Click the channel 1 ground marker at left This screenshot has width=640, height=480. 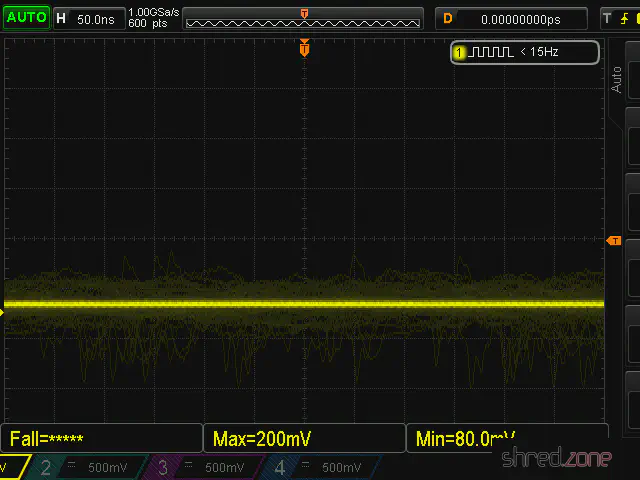click(x=3, y=313)
